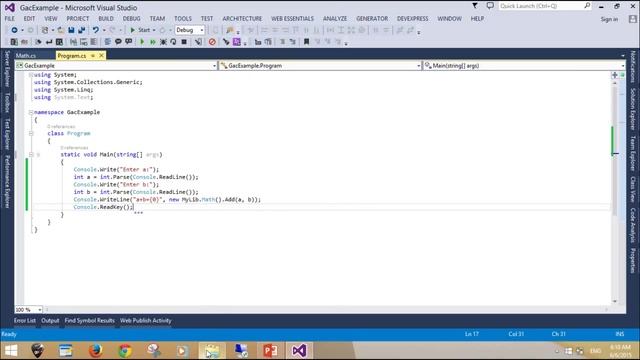
Task: Click the Navigate Backward toolbar icon
Action: pyautogui.click(x=14, y=30)
